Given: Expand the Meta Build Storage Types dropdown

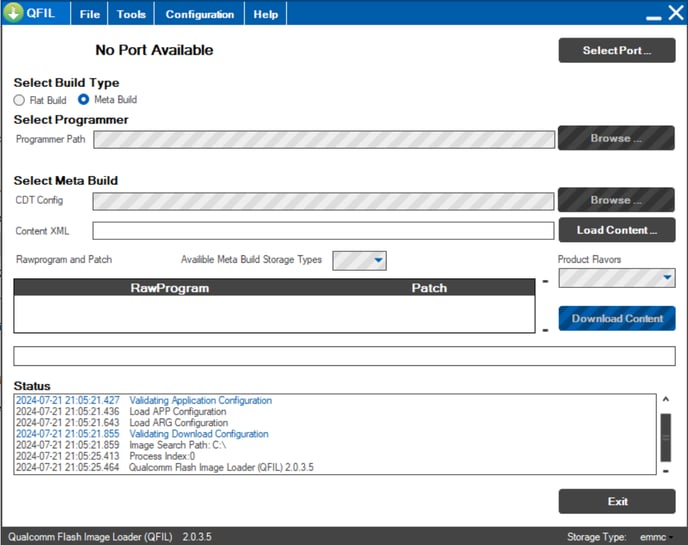Looking at the screenshot, I should tap(359, 261).
